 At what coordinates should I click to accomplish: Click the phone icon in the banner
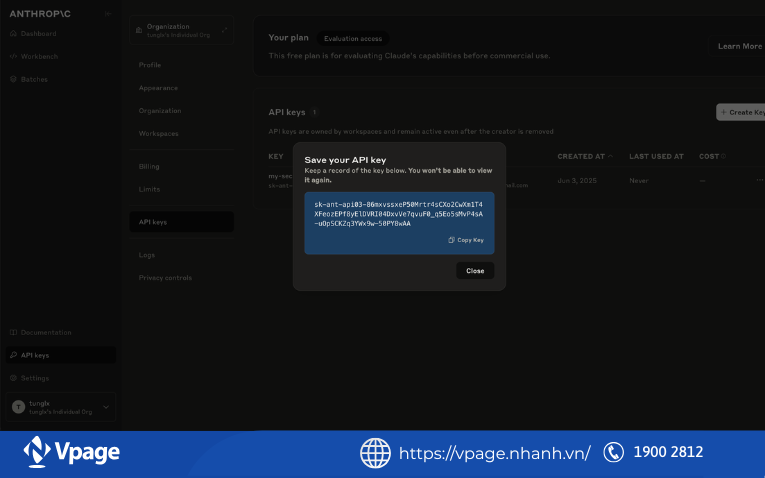point(613,452)
